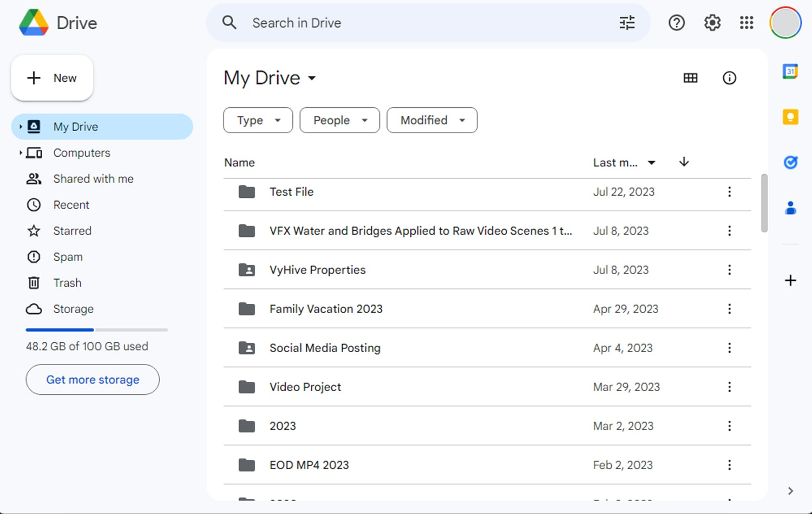Open Google Calendar from the side panel
The image size is (812, 514).
click(790, 71)
